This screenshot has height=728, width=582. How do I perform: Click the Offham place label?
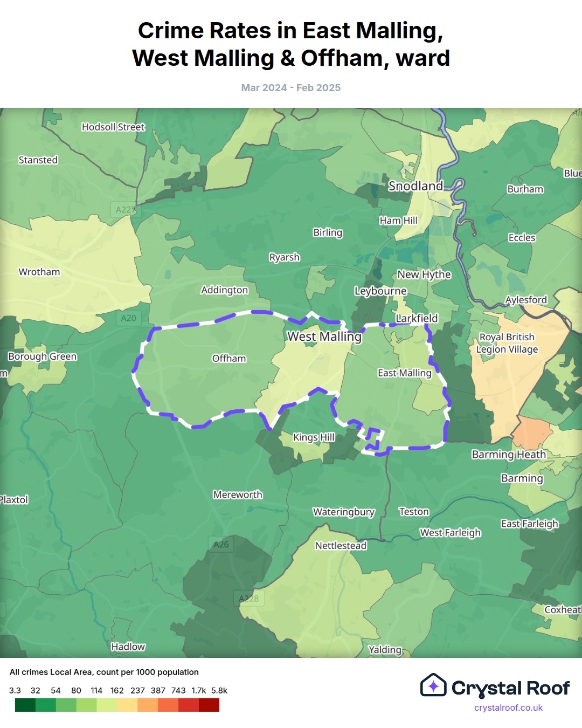pos(229,359)
